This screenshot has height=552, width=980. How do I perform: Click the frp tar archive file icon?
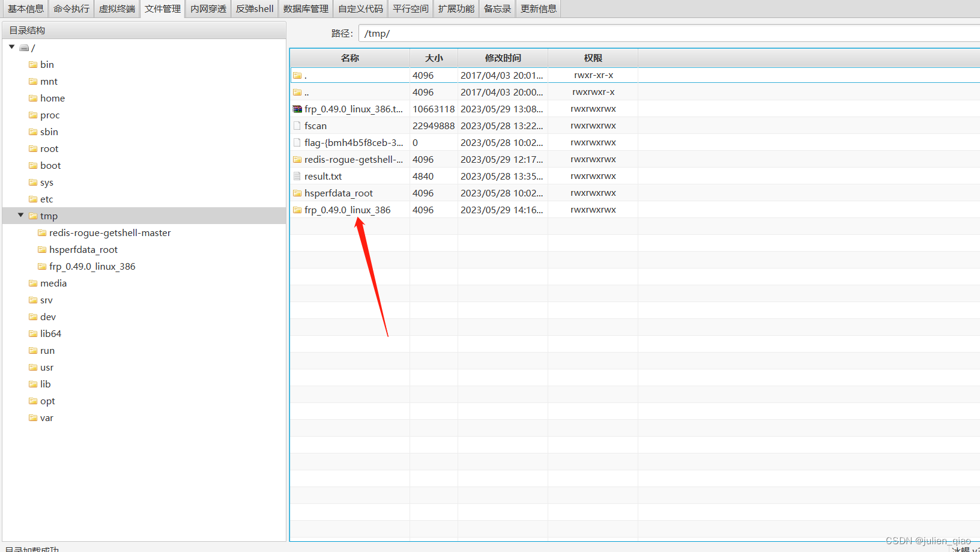[297, 109]
